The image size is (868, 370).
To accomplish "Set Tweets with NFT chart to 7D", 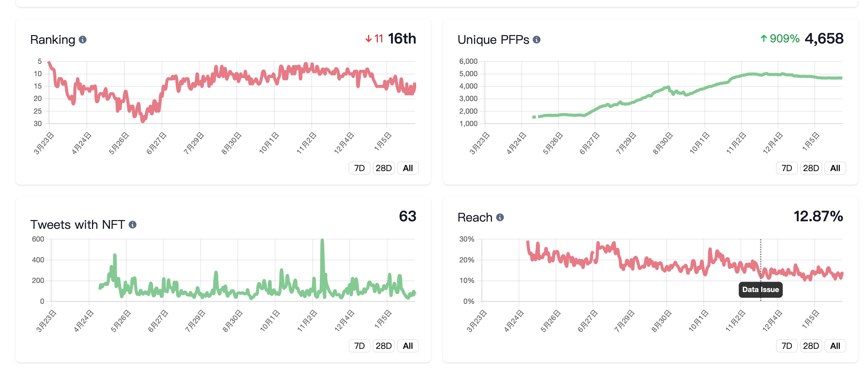I will (x=359, y=346).
